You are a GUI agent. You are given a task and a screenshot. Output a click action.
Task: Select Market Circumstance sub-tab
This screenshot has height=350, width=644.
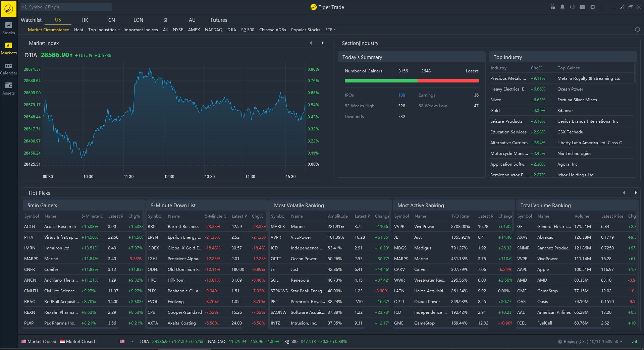click(48, 30)
